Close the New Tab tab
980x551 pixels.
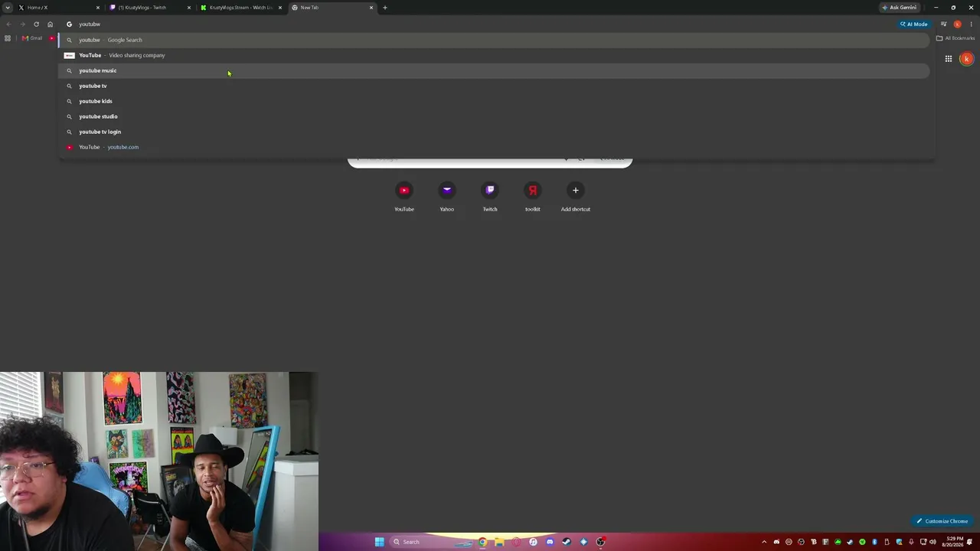click(371, 8)
